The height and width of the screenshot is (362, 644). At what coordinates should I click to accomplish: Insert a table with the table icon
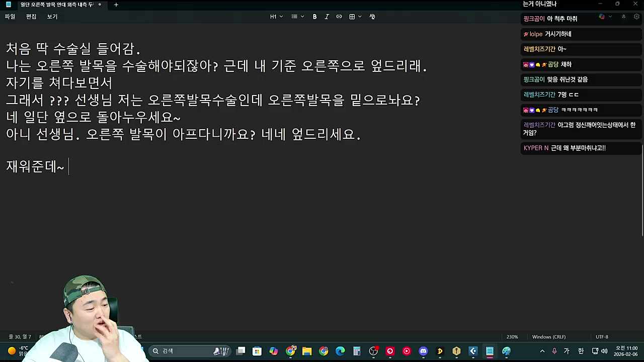point(351,17)
